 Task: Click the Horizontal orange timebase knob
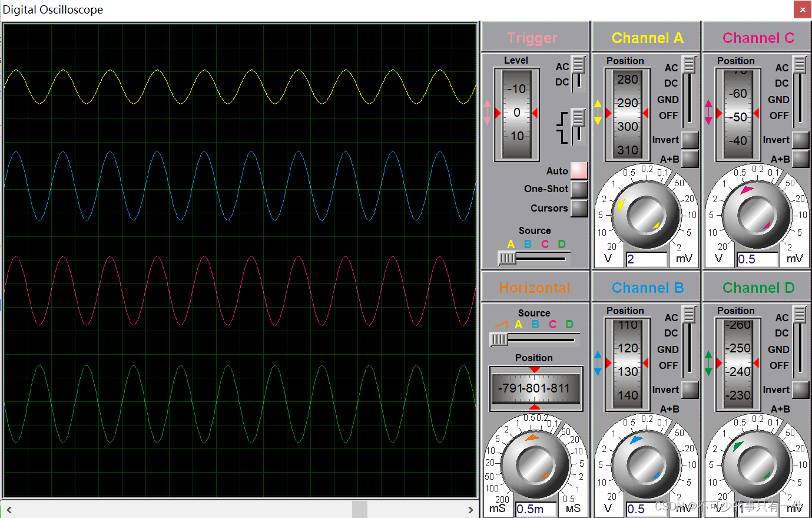pyautogui.click(x=535, y=466)
